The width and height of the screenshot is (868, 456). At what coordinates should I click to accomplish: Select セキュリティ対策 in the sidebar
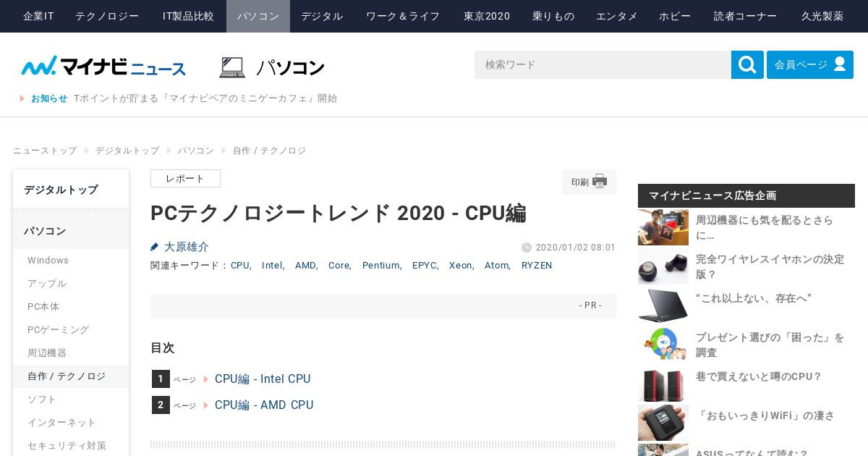pyautogui.click(x=71, y=446)
